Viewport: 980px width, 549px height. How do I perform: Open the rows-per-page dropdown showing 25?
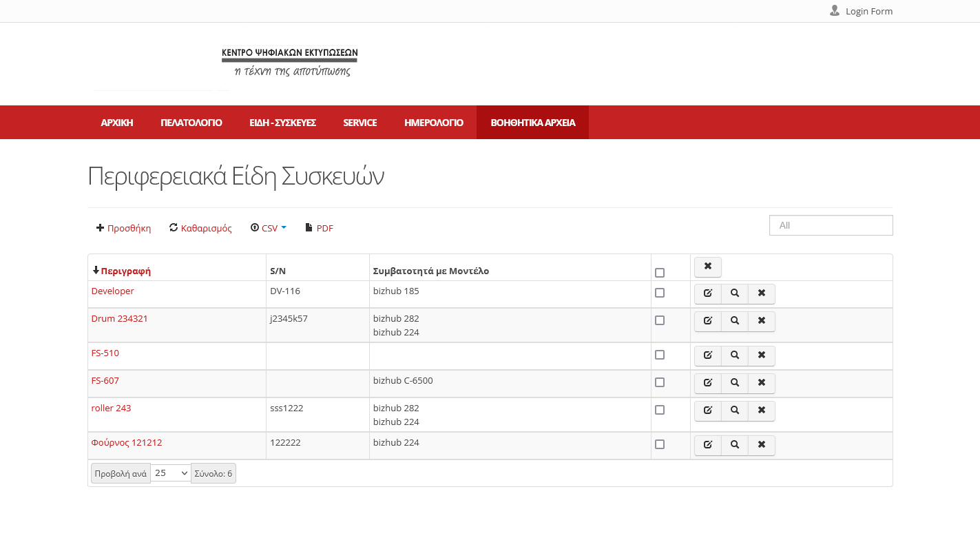pos(170,473)
